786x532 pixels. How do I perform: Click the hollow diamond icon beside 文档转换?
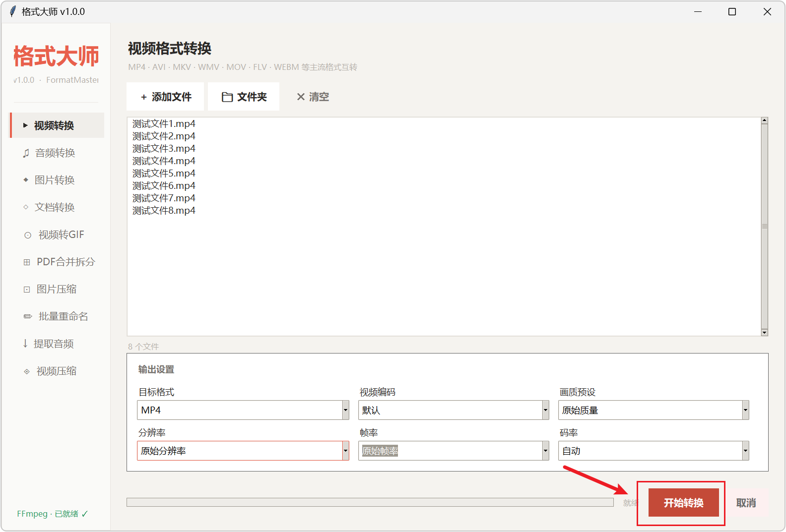[26, 207]
